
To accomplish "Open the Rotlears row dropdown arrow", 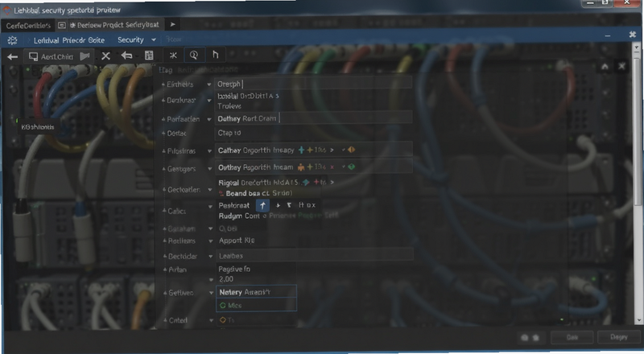I will [210, 241].
